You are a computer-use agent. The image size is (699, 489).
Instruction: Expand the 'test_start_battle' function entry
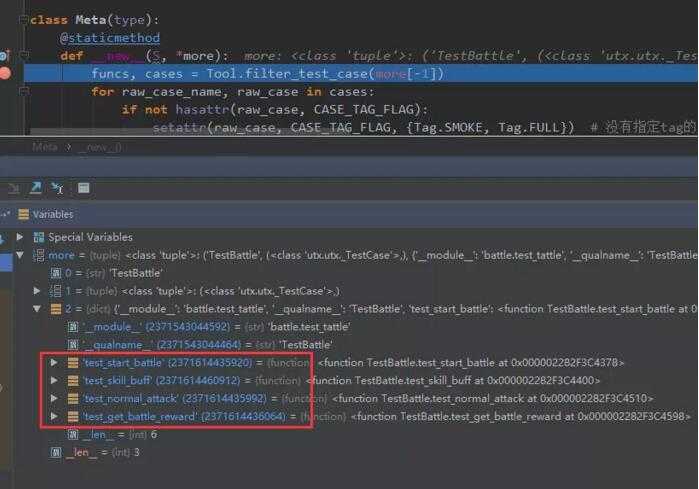click(x=54, y=362)
